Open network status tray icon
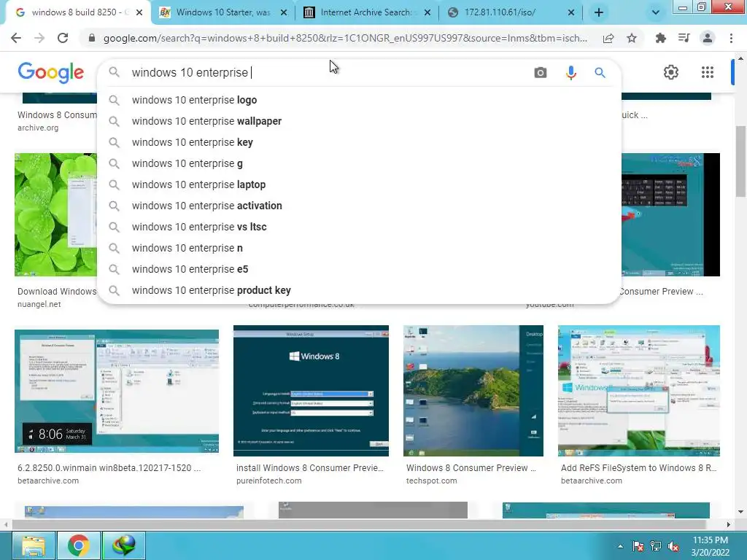747x560 pixels. pyautogui.click(x=656, y=546)
